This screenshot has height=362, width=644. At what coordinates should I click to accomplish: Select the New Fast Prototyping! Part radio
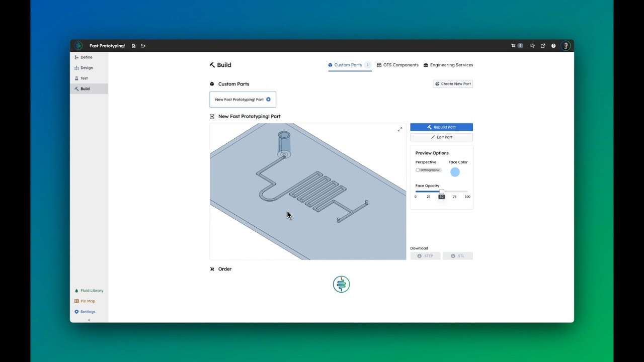click(x=268, y=100)
